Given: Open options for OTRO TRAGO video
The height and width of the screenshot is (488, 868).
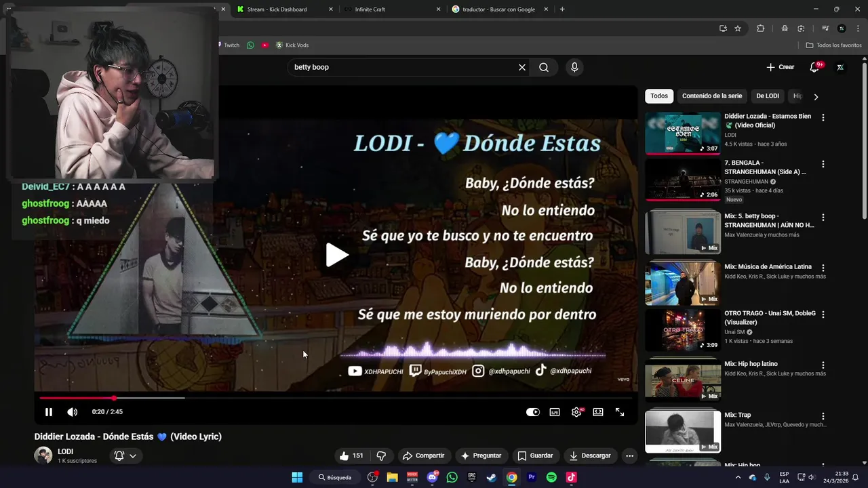Looking at the screenshot, I should [x=823, y=314].
